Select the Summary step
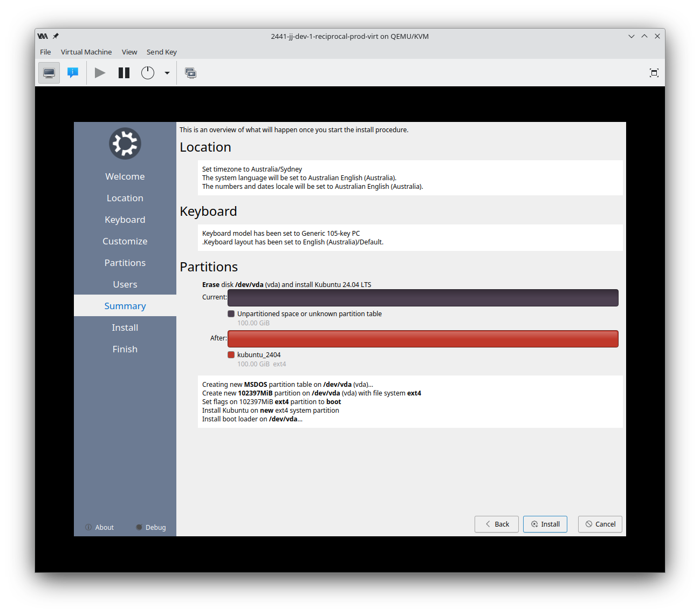This screenshot has width=700, height=614. (125, 306)
